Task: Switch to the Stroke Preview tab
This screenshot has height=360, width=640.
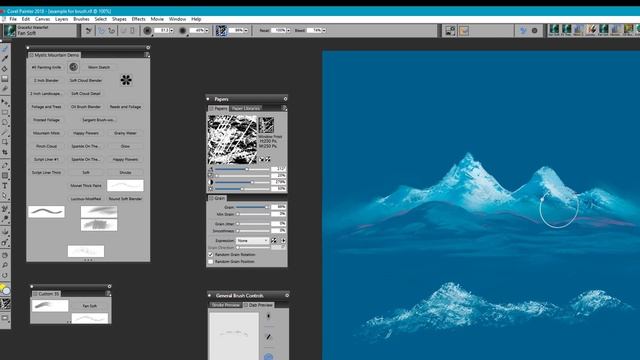Action: point(226,305)
